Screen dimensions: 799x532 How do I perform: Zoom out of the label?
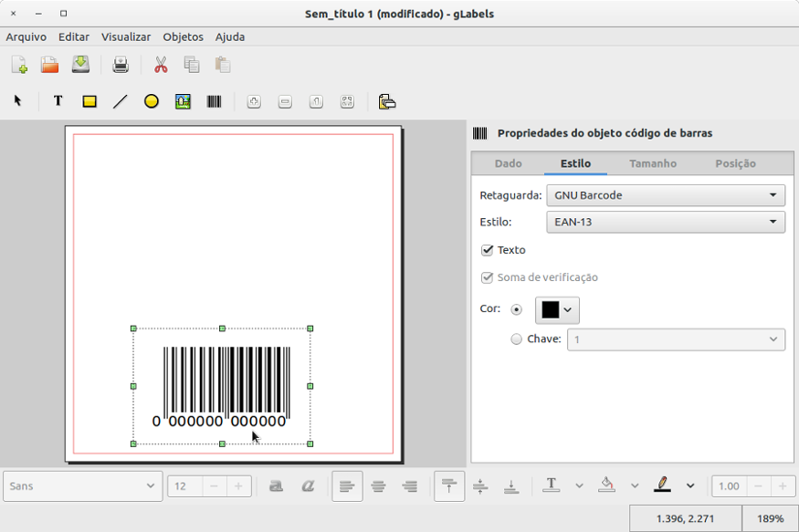tap(285, 102)
